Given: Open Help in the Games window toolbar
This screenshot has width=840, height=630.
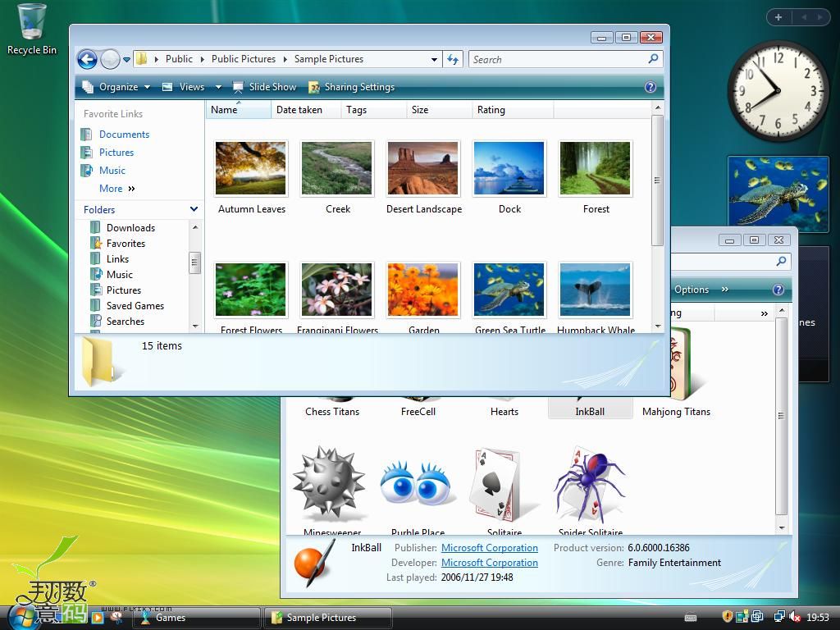Looking at the screenshot, I should 778,290.
